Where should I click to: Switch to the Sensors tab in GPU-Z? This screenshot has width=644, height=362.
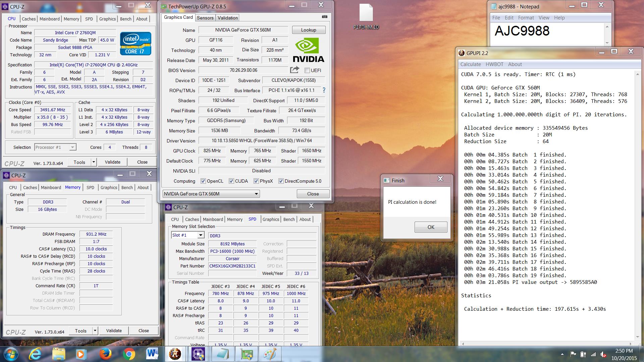[x=205, y=18]
